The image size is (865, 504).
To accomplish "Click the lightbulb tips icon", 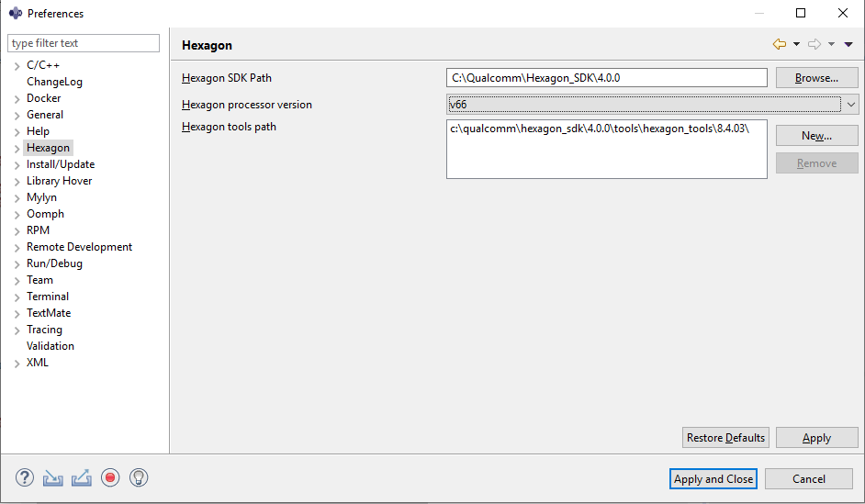I will point(139,477).
